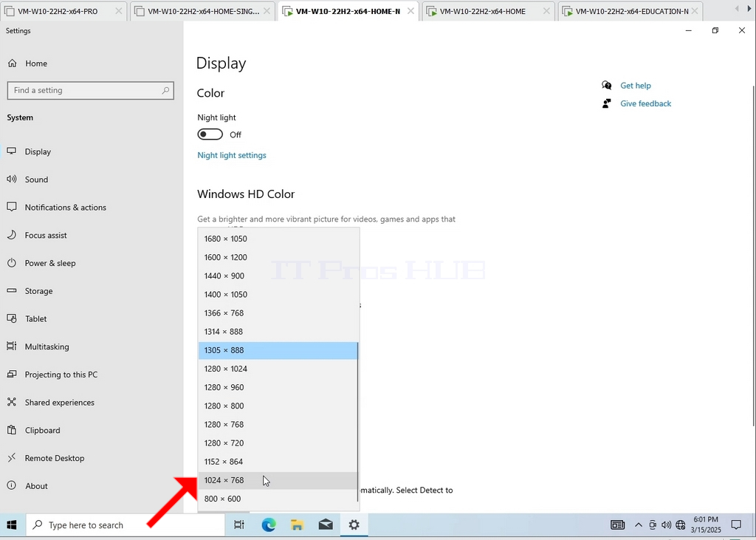Click the Display page vertical scrollbar
This screenshot has height=540, width=756.
pos(754,256)
